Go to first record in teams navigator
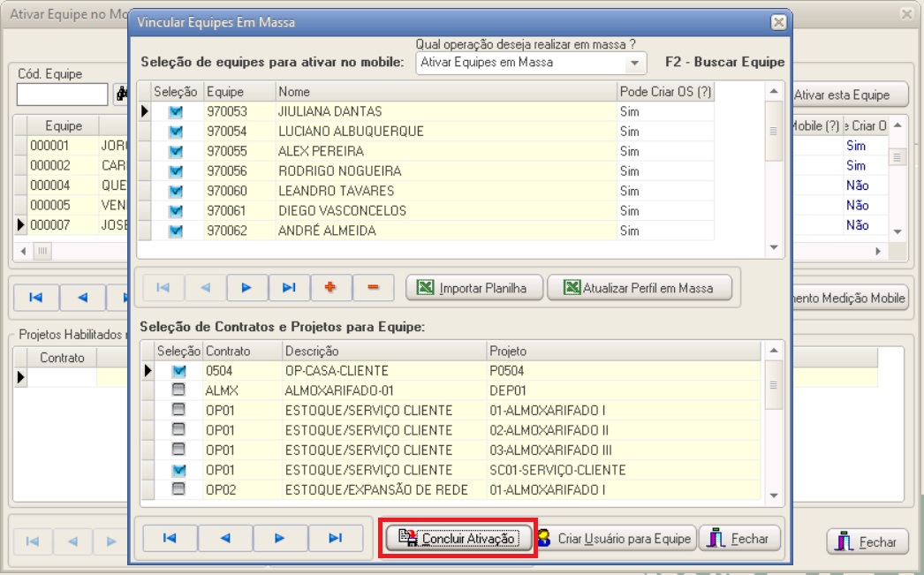The height and width of the screenshot is (575, 924). pyautogui.click(x=163, y=288)
